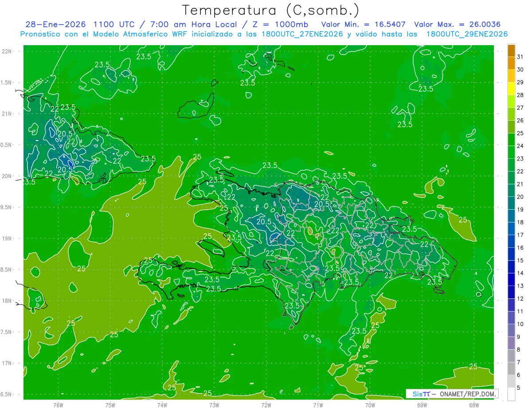Click the "76W" longitude axis label
This screenshot has height=411, width=532.
pos(58,405)
